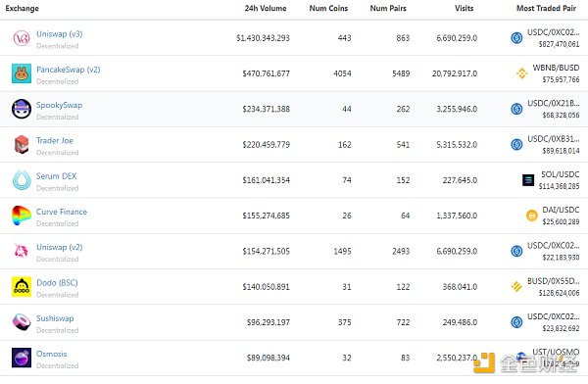This screenshot has width=588, height=384.
Task: Click USDC coin icon in Uniswap (v2) row
Action: 516,251
